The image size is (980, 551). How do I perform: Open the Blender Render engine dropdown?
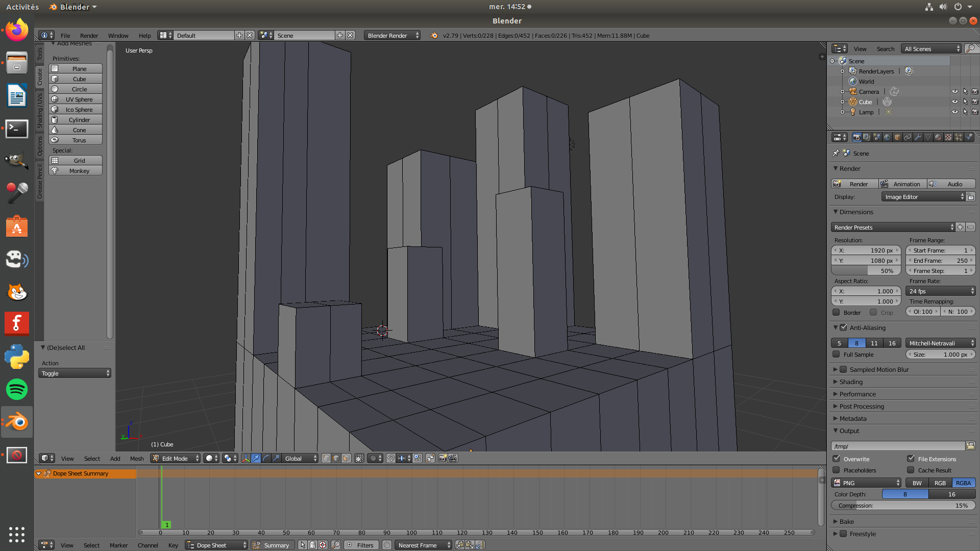[393, 35]
